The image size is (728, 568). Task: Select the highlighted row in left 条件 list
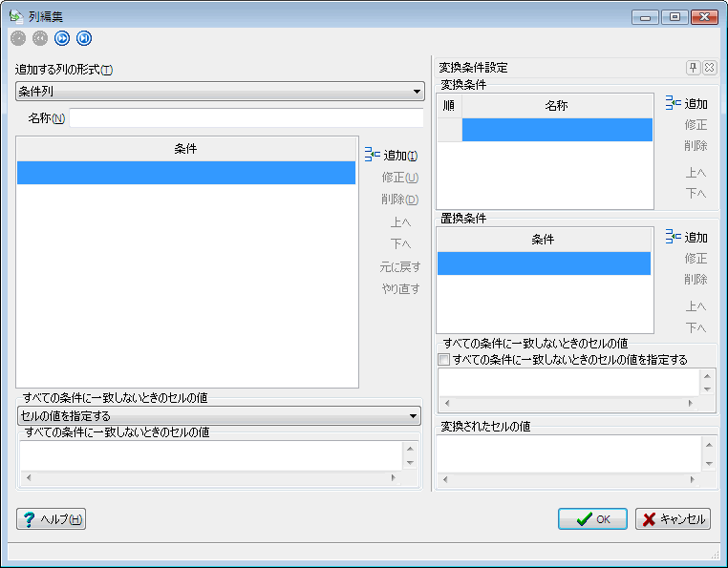(x=186, y=173)
